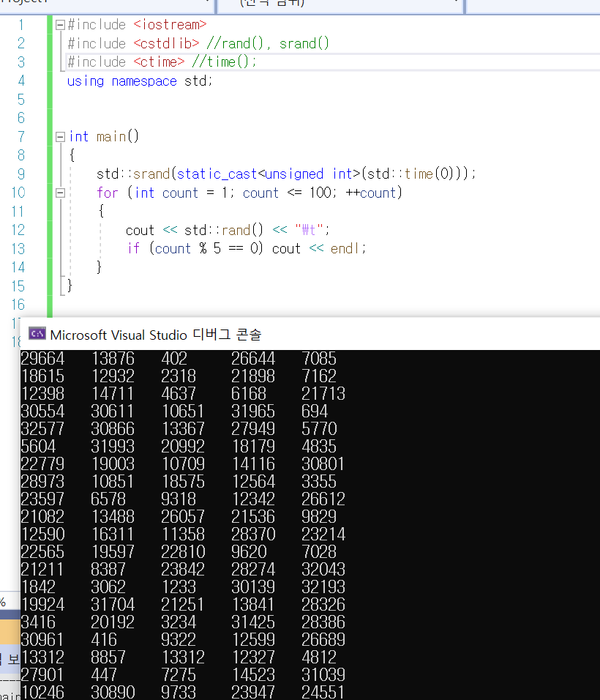Image resolution: width=600 pixels, height=700 pixels.
Task: Click the <cstdlib> header in the code
Action: pyautogui.click(x=166, y=43)
